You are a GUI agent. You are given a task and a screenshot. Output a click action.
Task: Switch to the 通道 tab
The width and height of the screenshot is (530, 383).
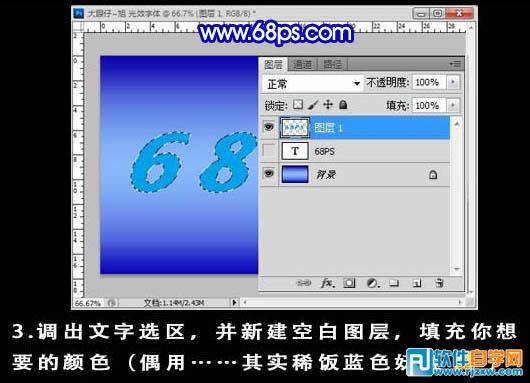(303, 64)
